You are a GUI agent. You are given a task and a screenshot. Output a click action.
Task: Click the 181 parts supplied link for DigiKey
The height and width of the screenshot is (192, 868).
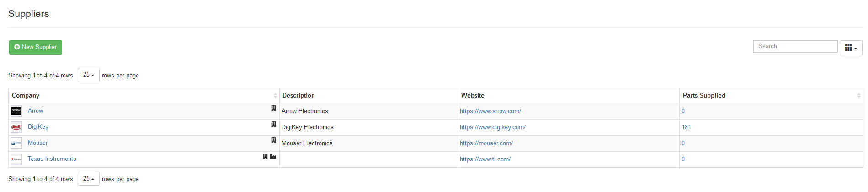[686, 127]
